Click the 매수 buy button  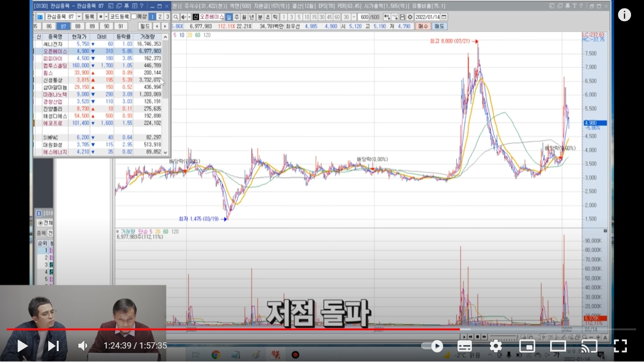pyautogui.click(x=423, y=26)
